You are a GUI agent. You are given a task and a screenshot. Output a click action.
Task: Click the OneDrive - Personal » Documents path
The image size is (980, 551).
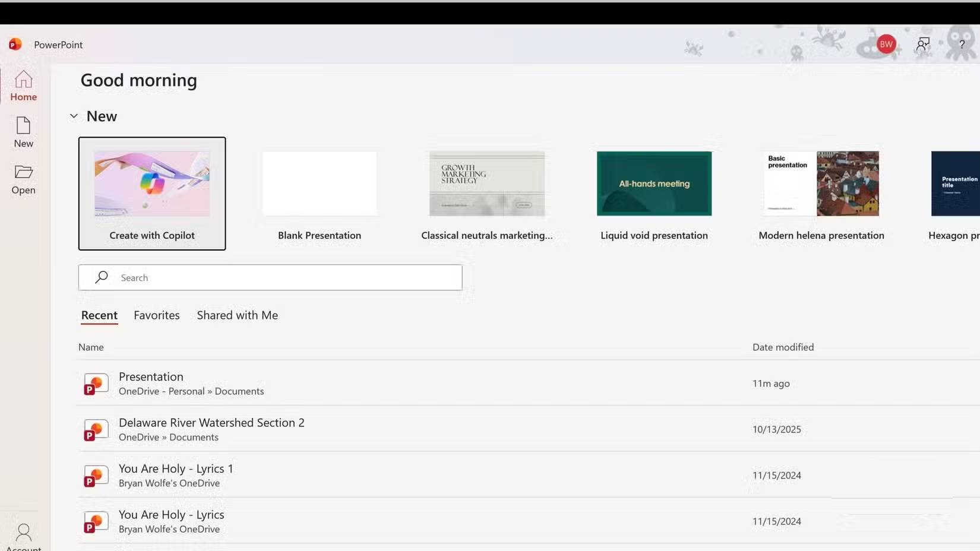(x=191, y=391)
